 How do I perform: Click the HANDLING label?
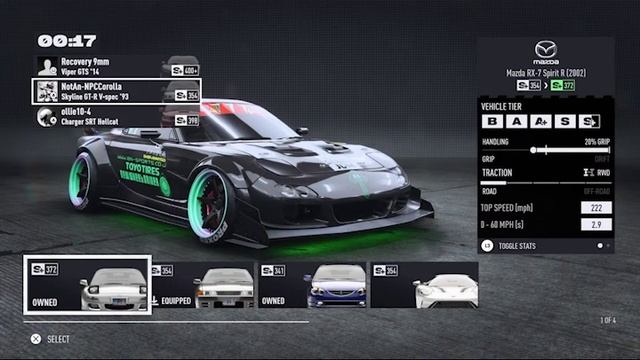[495, 142]
